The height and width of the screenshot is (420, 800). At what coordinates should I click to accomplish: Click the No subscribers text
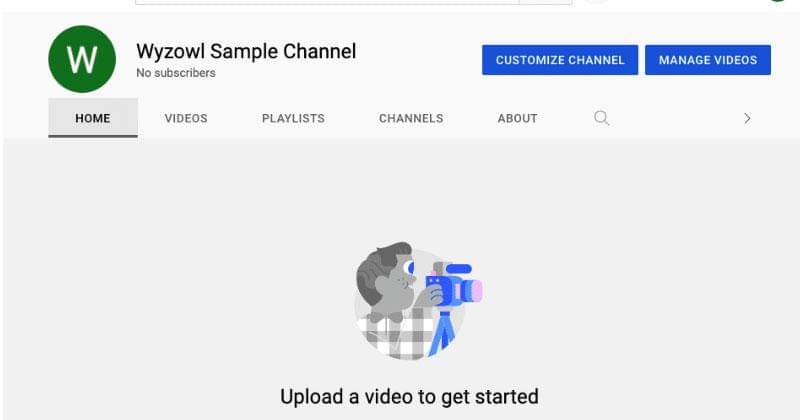(x=176, y=73)
